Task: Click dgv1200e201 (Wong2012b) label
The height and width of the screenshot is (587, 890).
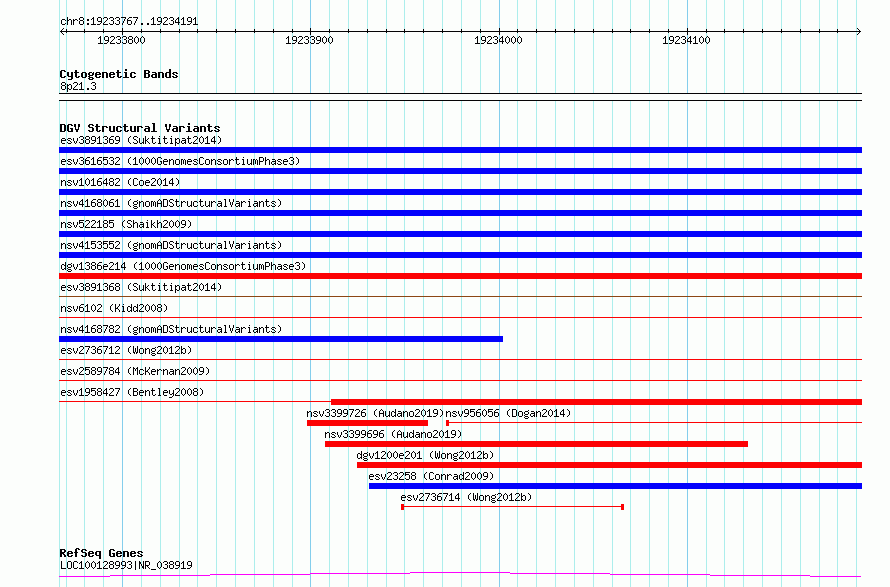Action: [x=425, y=455]
